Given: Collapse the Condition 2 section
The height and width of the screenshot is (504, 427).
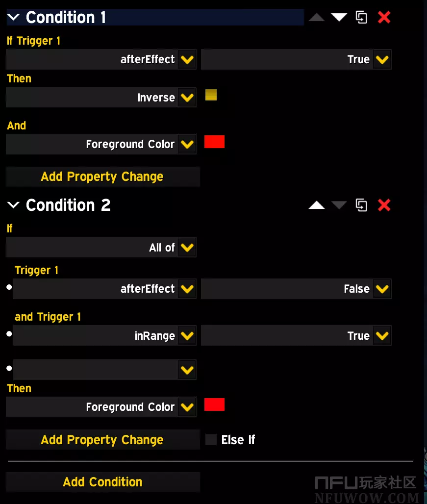Looking at the screenshot, I should (x=13, y=205).
